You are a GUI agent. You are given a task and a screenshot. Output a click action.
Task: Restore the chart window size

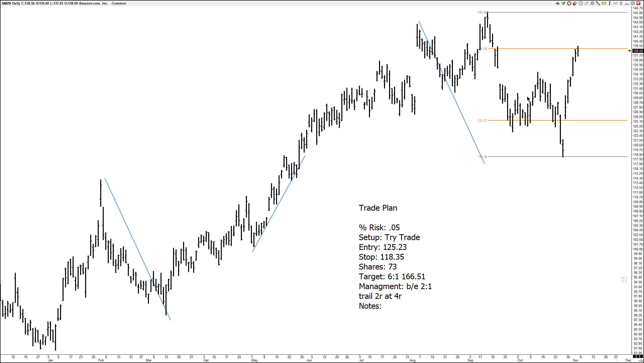click(633, 4)
